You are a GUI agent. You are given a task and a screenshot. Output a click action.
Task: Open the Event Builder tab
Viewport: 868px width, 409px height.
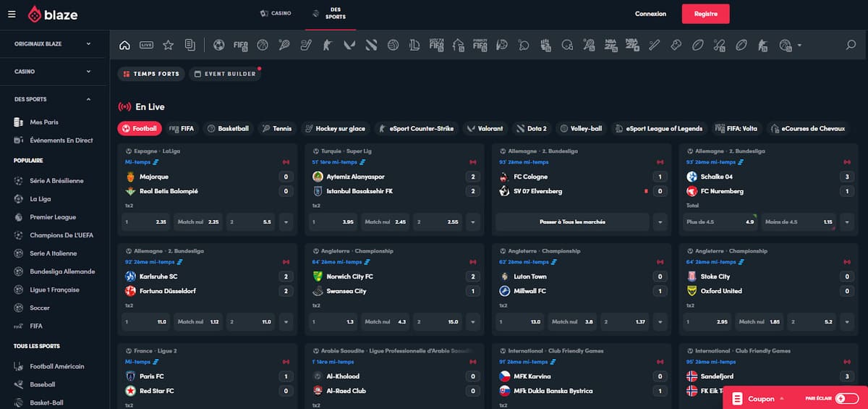[x=224, y=74]
